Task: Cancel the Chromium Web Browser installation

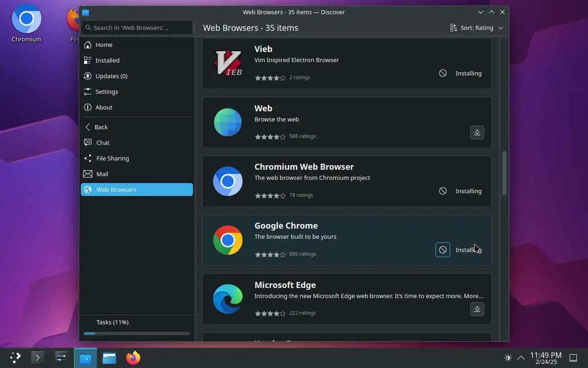Action: pos(442,191)
